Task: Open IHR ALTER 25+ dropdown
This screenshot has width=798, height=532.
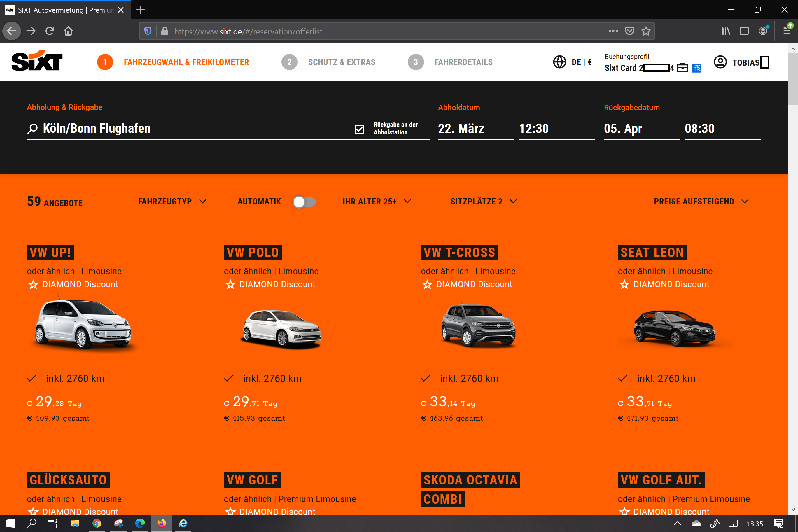Action: [377, 202]
